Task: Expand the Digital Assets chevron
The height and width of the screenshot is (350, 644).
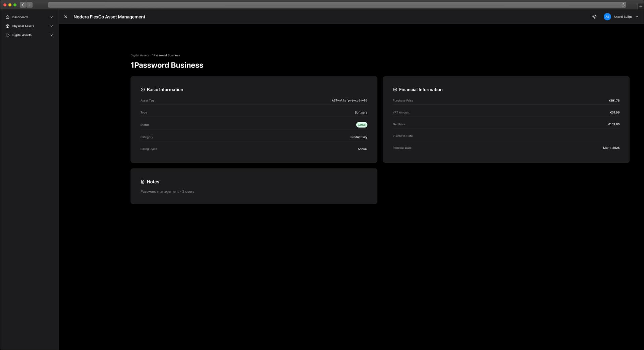Action: point(51,35)
